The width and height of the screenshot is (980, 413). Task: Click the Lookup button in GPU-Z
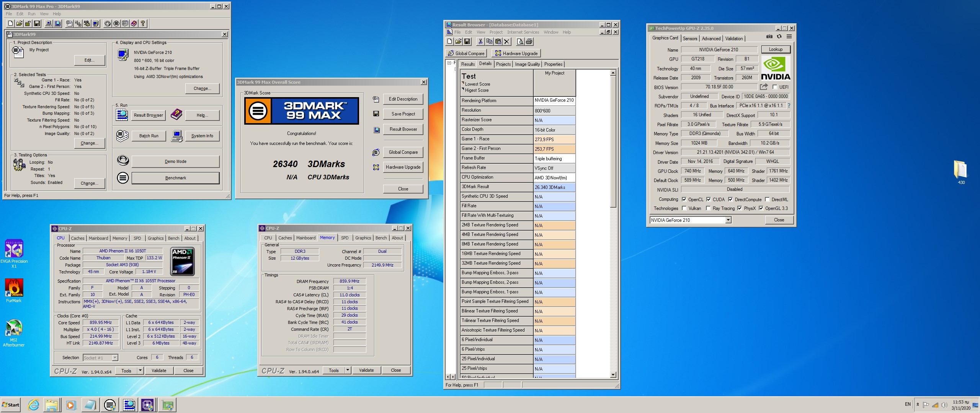[x=776, y=49]
